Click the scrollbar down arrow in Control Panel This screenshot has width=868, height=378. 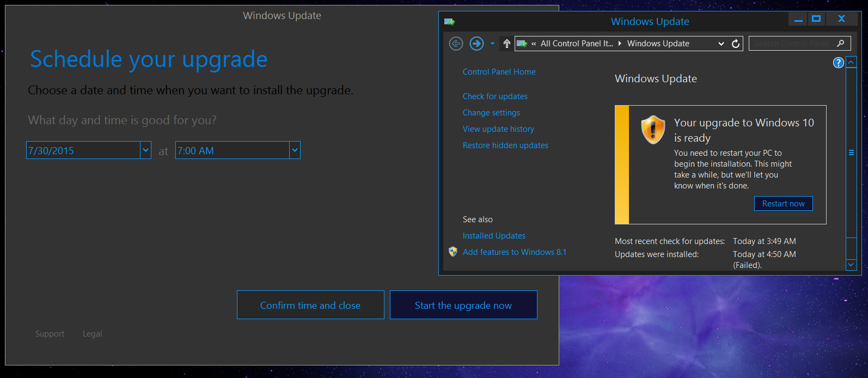click(851, 265)
